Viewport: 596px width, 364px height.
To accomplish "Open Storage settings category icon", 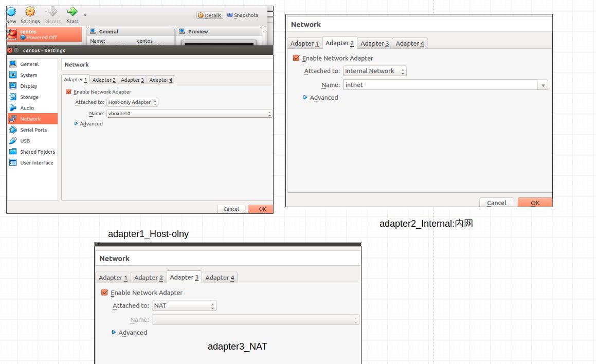I will 13,97.
